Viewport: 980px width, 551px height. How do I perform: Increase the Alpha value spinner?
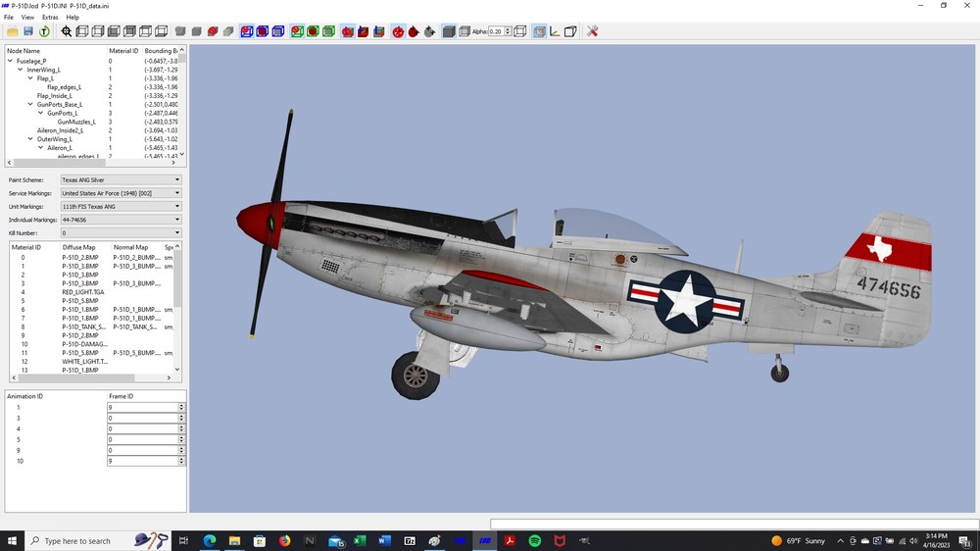508,28
